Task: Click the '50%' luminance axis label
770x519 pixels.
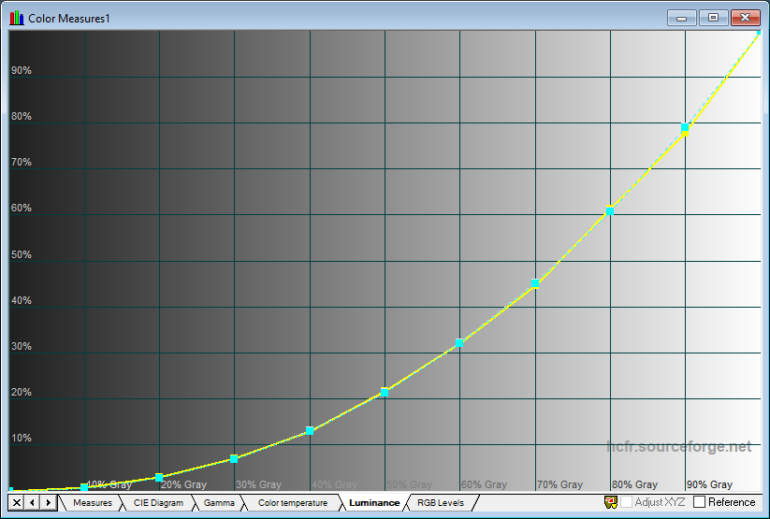Action: (x=21, y=254)
